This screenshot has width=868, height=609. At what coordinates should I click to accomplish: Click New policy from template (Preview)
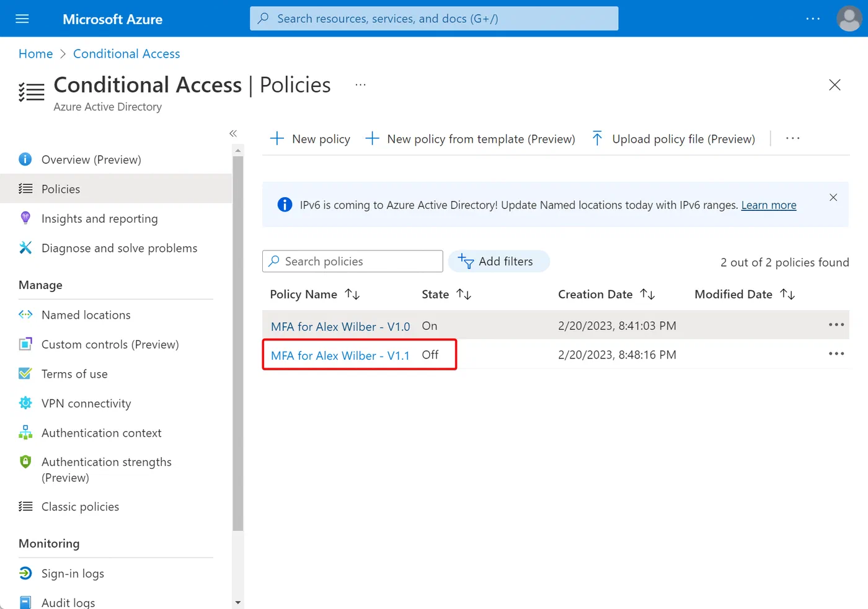471,139
